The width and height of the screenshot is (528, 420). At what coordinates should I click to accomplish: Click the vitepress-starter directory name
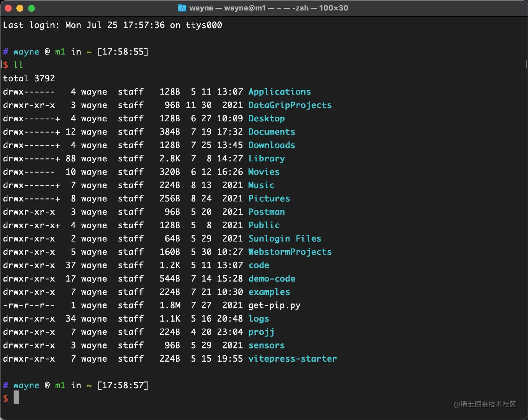(x=293, y=359)
